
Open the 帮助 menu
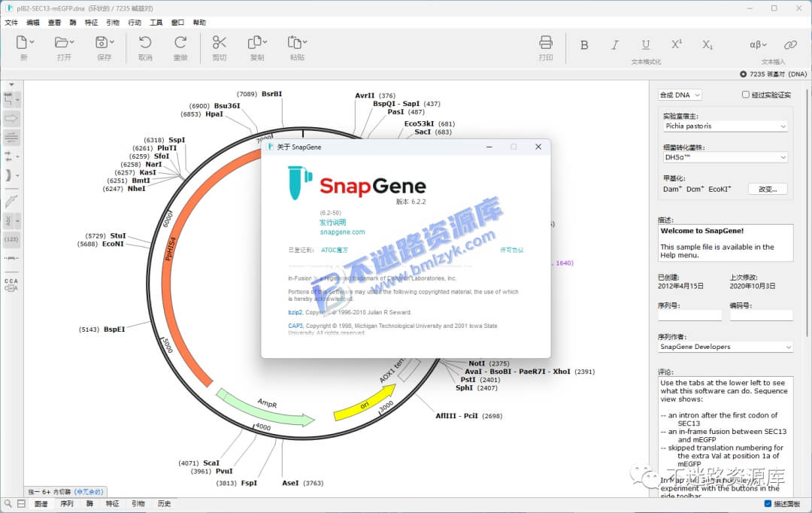(199, 23)
